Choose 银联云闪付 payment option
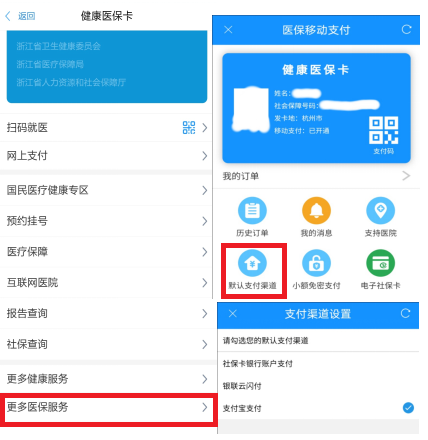The height and width of the screenshot is (440, 428). [318, 386]
